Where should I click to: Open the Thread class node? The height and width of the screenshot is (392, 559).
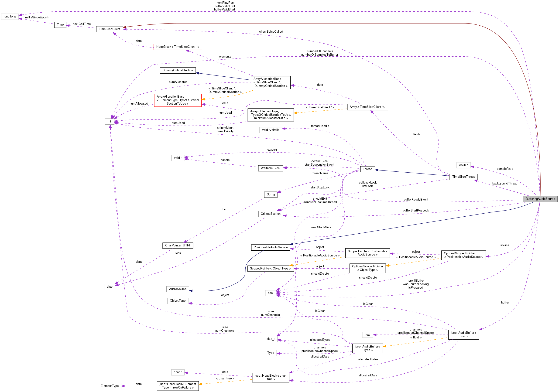367,169
